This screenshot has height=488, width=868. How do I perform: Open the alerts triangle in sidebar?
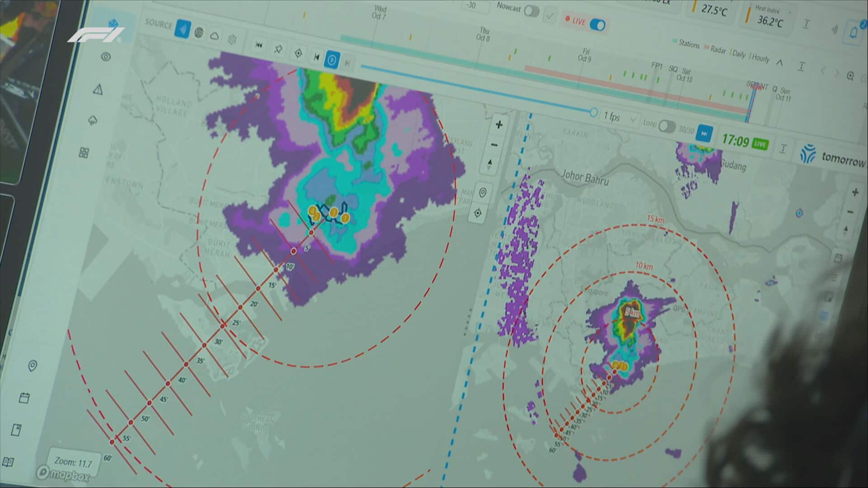point(98,89)
